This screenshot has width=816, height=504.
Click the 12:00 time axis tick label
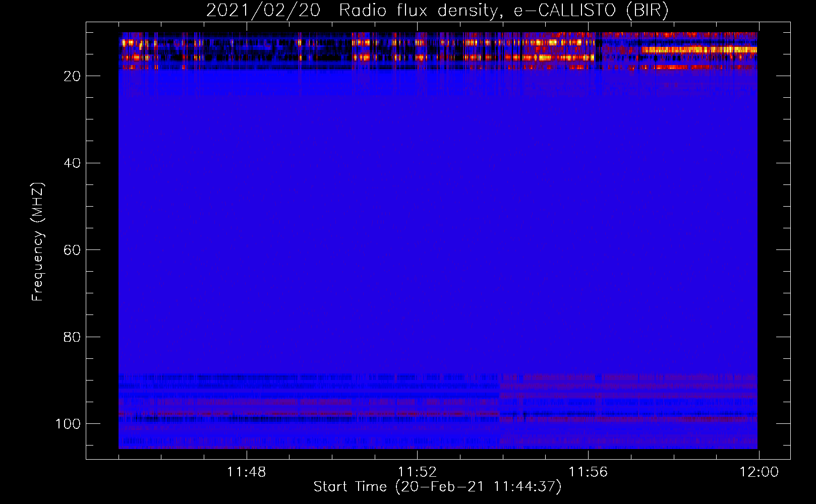(x=759, y=472)
